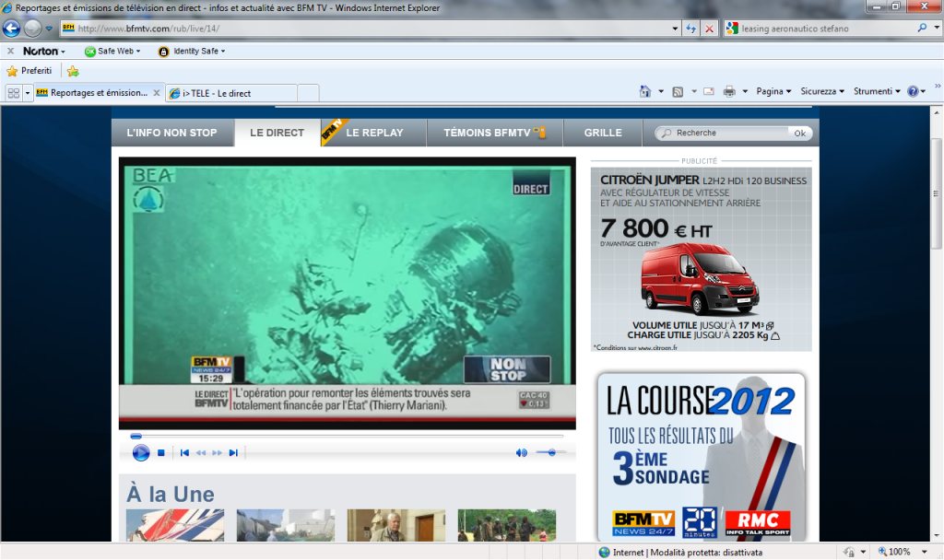
Task: Click the page scrollbar up arrow
Action: [x=937, y=112]
